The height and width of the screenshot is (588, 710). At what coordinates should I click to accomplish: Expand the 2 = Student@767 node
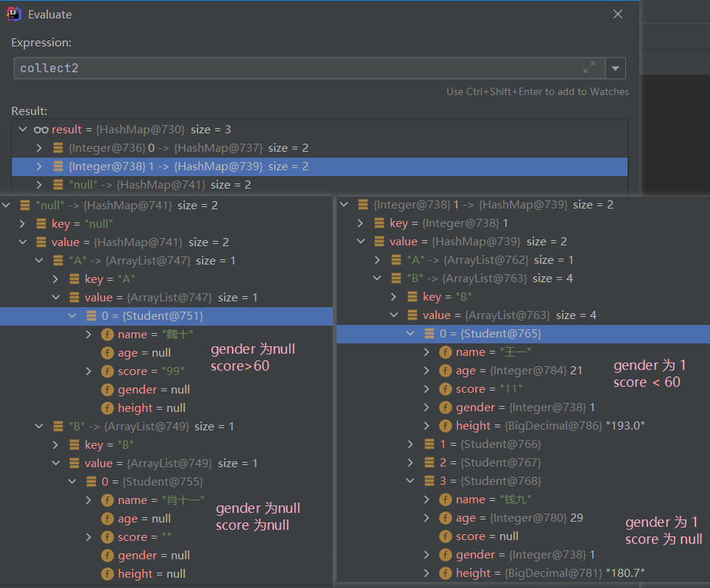pos(410,463)
